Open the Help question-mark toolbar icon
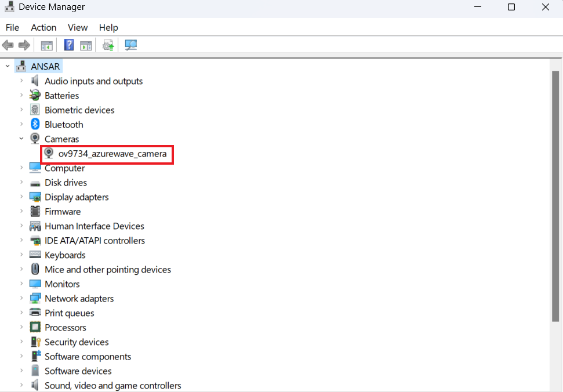 click(69, 45)
